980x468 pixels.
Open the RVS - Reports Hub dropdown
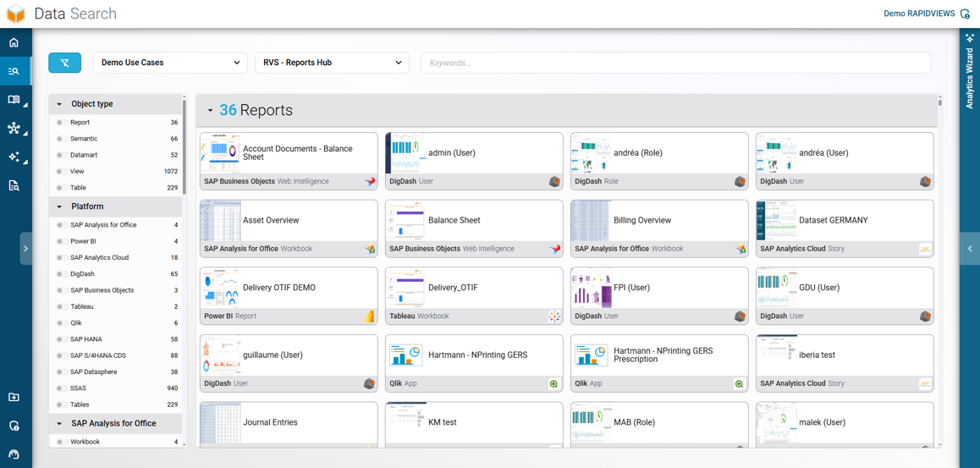click(332, 63)
